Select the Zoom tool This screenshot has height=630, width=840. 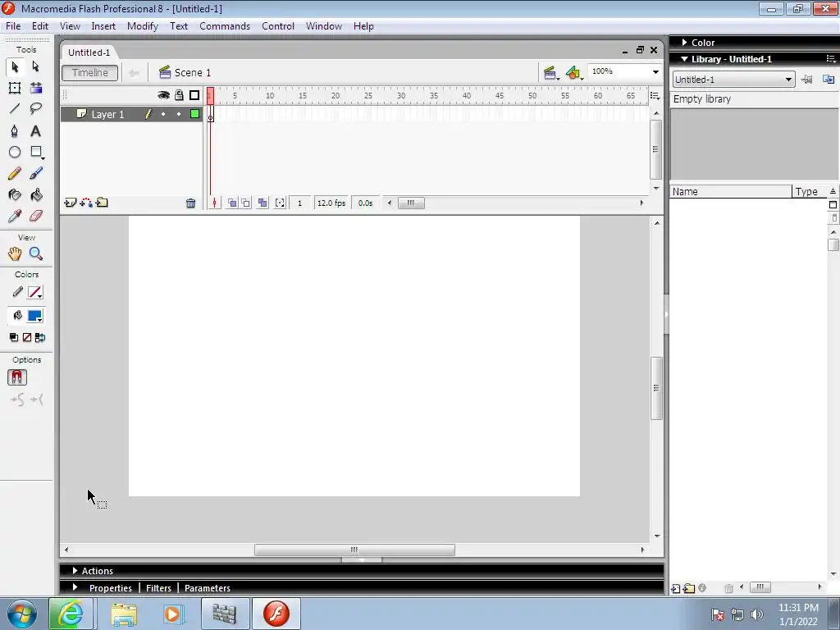click(36, 254)
